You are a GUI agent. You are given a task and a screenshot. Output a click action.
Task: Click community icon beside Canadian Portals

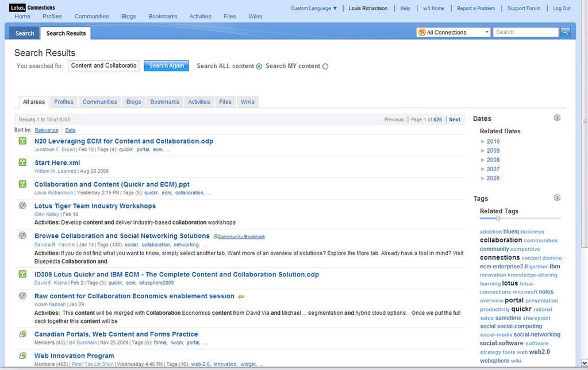(22, 334)
